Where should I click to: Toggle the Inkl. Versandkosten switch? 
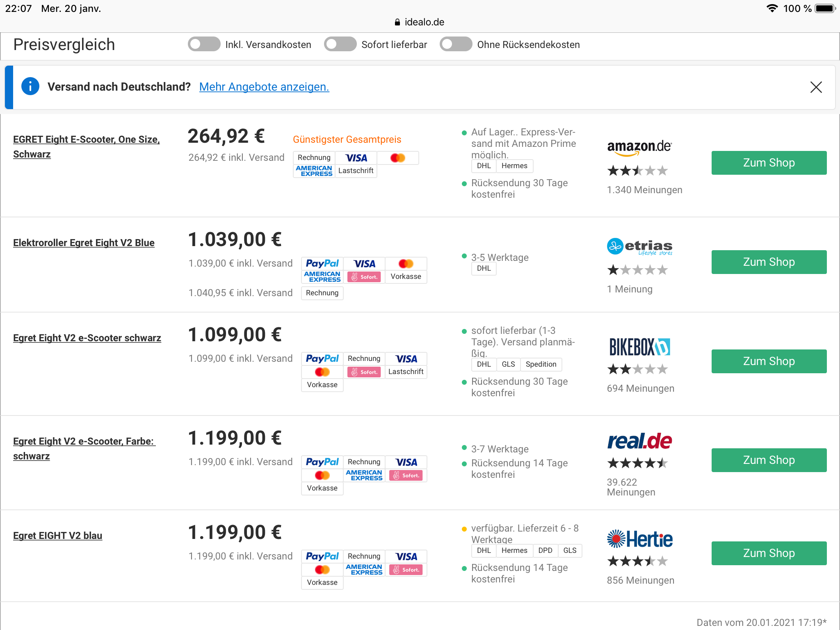pyautogui.click(x=204, y=44)
